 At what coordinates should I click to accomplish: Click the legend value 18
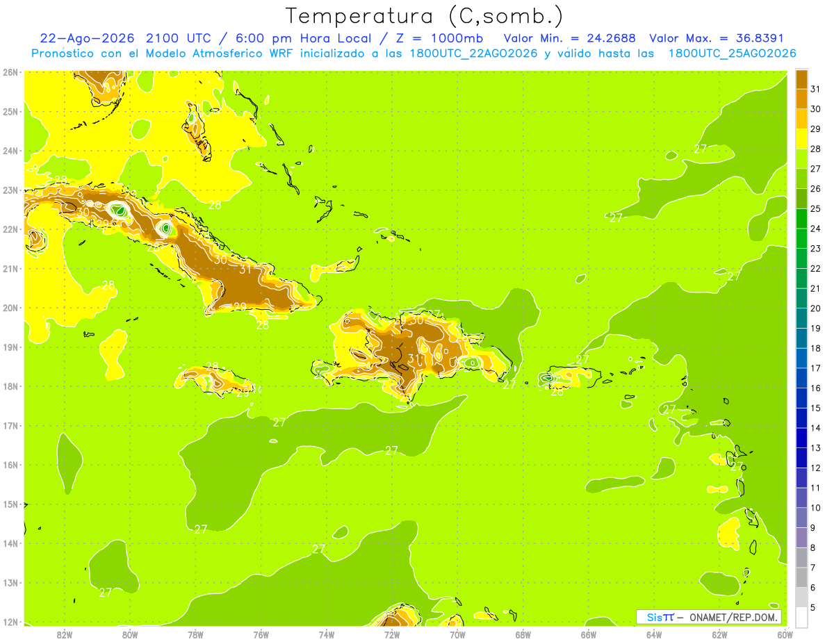[816, 348]
